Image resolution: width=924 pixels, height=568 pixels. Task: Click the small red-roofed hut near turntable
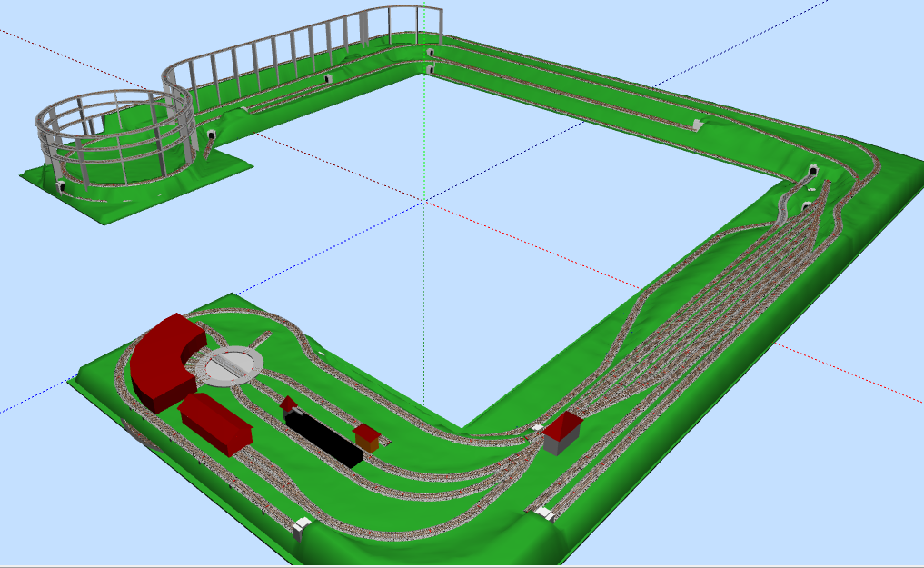[290, 404]
